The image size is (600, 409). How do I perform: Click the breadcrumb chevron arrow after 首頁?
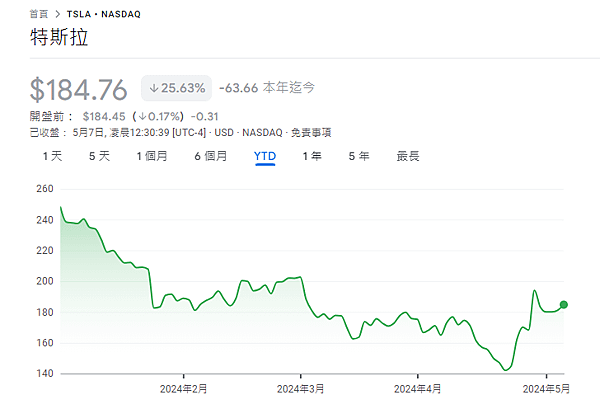57,14
